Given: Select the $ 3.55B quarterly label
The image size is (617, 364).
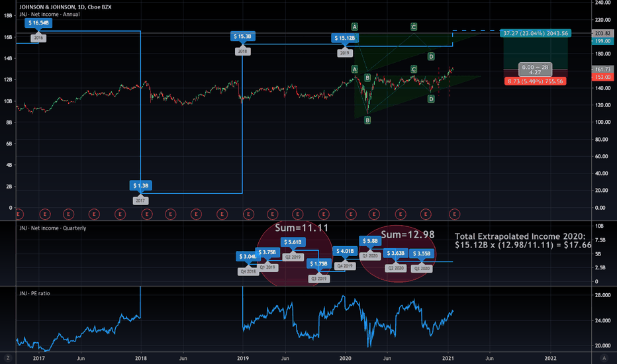Looking at the screenshot, I should (422, 253).
